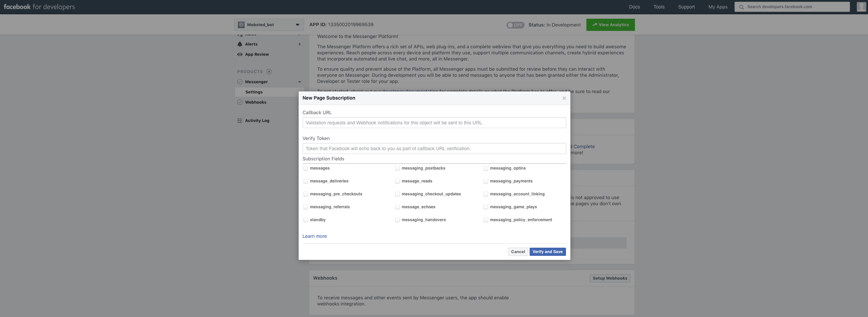Open Webhooks in the sidebar
The width and height of the screenshot is (868, 317).
point(255,102)
